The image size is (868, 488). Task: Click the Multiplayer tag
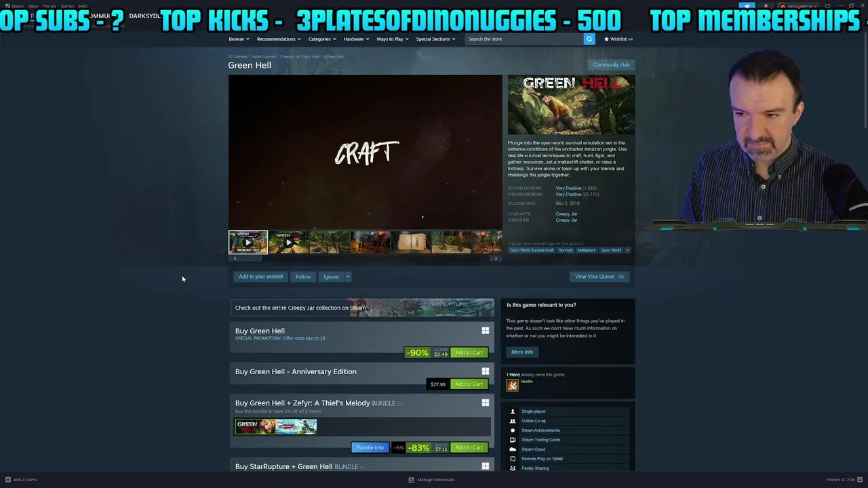pyautogui.click(x=587, y=250)
